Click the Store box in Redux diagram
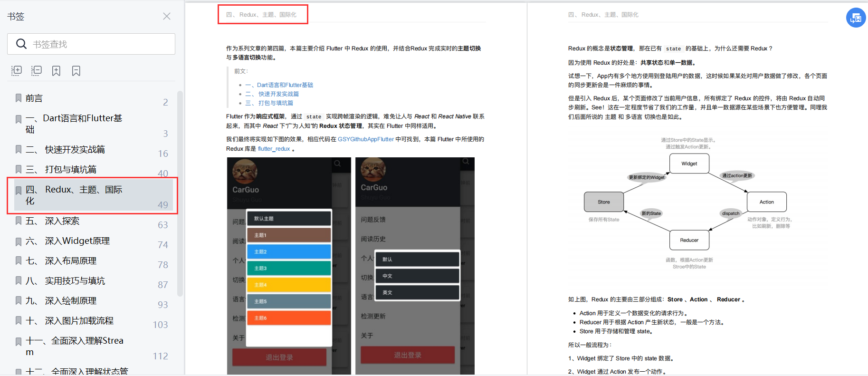 [x=604, y=202]
